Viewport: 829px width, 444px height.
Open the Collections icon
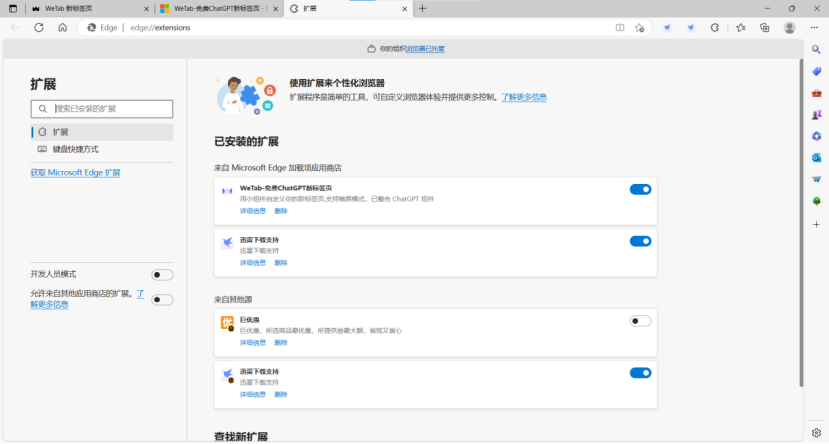pyautogui.click(x=764, y=27)
